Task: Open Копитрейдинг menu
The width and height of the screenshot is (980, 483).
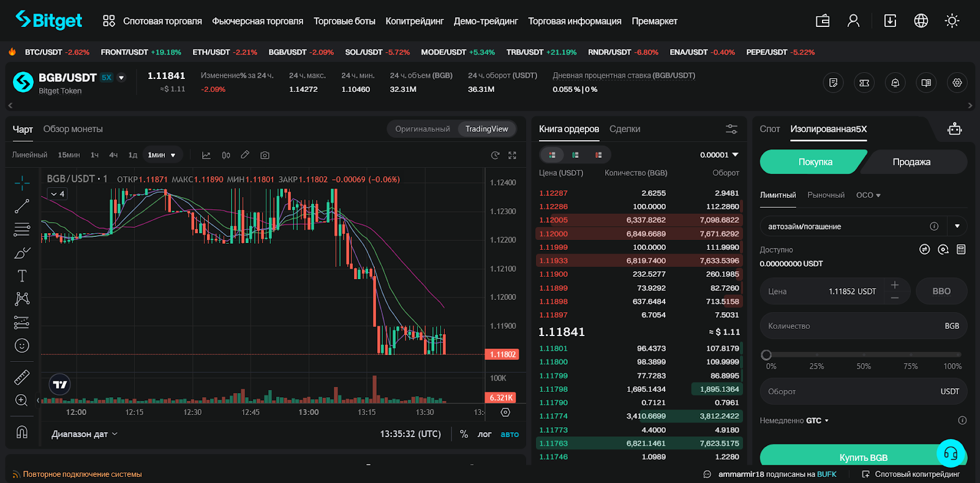Action: tap(415, 21)
